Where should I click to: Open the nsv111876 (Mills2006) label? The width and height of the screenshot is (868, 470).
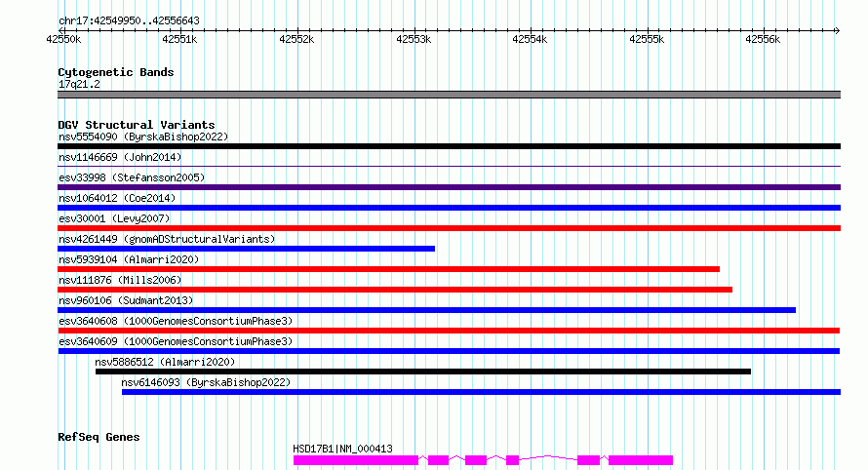120,280
